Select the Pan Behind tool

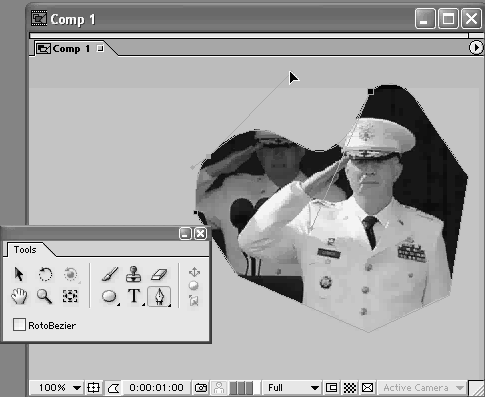[x=70, y=296]
